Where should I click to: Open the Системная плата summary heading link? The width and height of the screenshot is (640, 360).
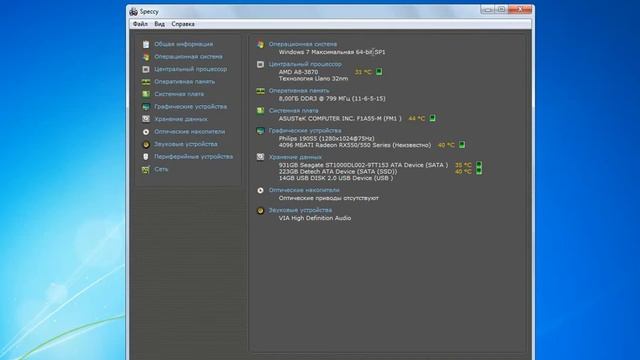tap(293, 111)
